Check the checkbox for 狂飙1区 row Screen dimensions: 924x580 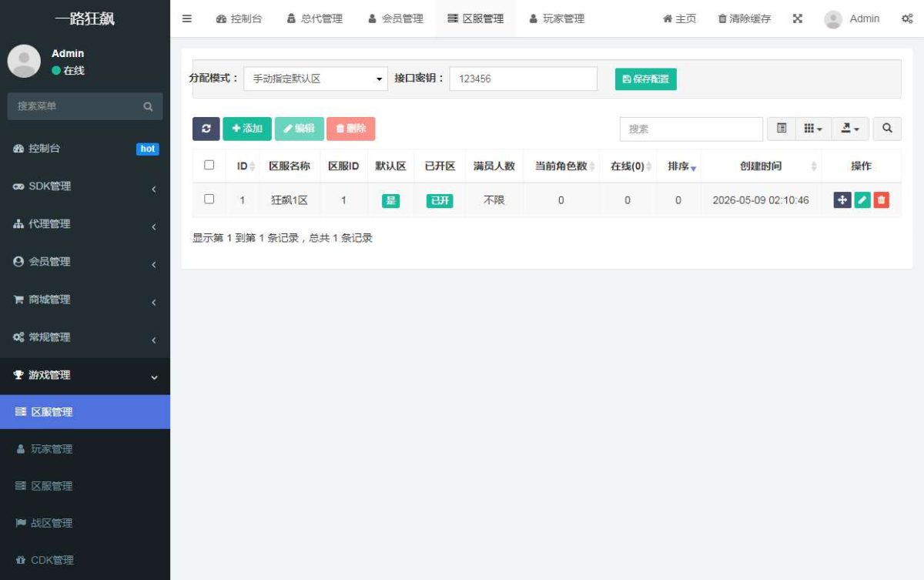209,199
